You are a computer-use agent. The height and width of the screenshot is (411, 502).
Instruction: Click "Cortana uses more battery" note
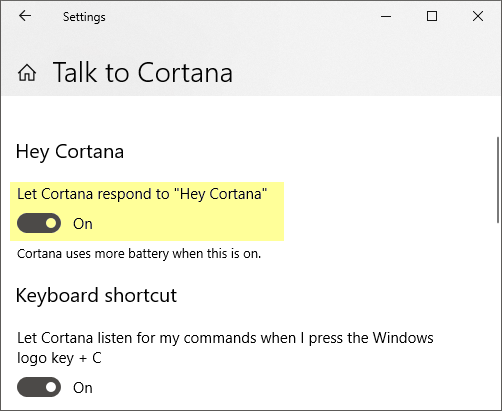(x=139, y=254)
